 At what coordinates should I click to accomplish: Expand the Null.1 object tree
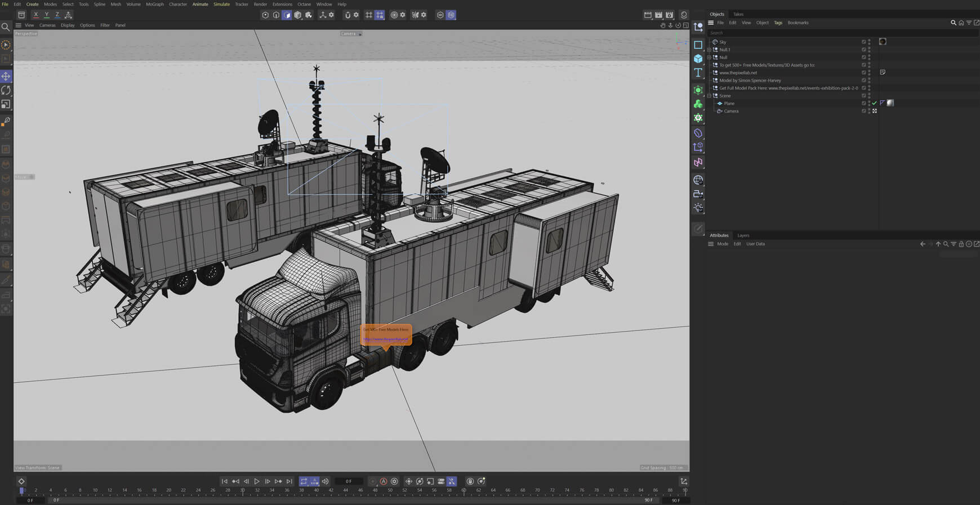[710, 50]
